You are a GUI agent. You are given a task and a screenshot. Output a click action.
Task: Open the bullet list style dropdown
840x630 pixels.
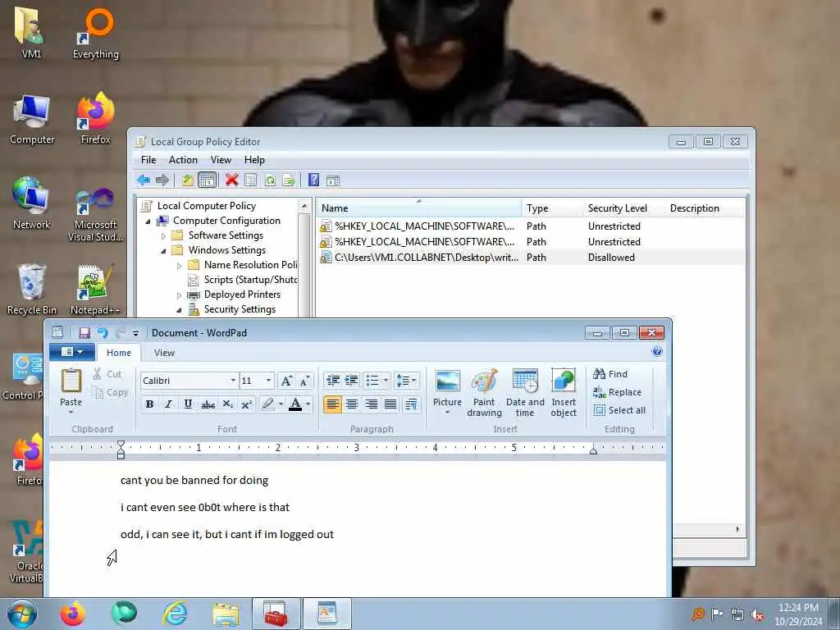386,381
